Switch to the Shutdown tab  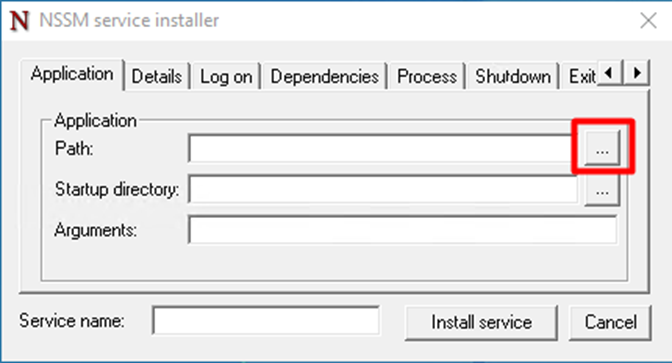pos(513,77)
